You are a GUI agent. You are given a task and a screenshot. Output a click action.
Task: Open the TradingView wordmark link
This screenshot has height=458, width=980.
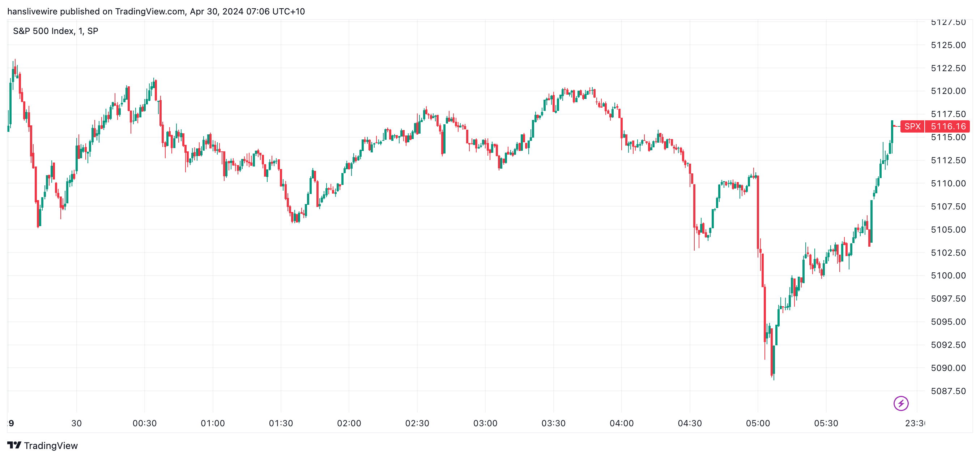(51, 445)
